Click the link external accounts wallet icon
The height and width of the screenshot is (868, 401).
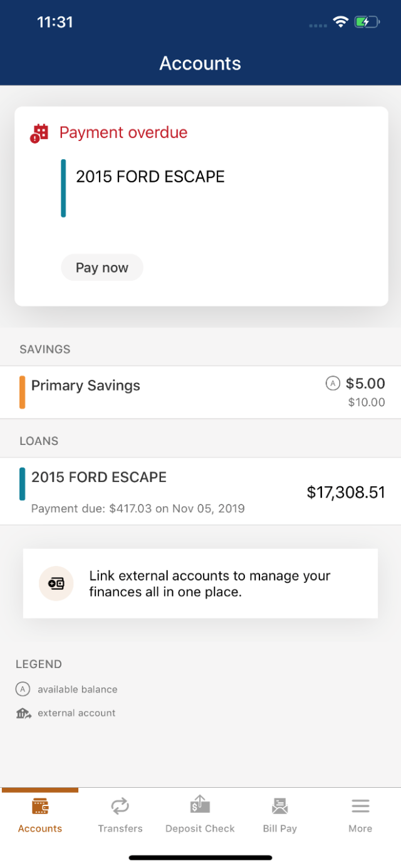[53, 583]
